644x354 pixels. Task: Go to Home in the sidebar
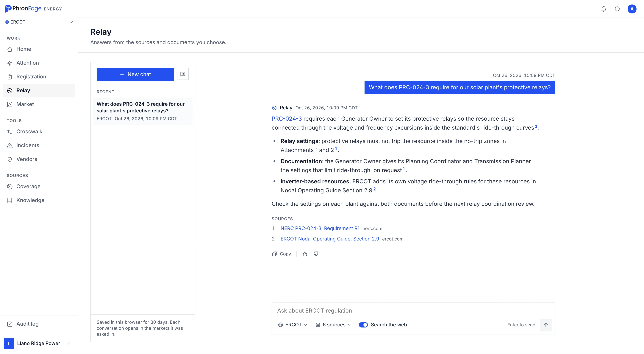(39, 49)
